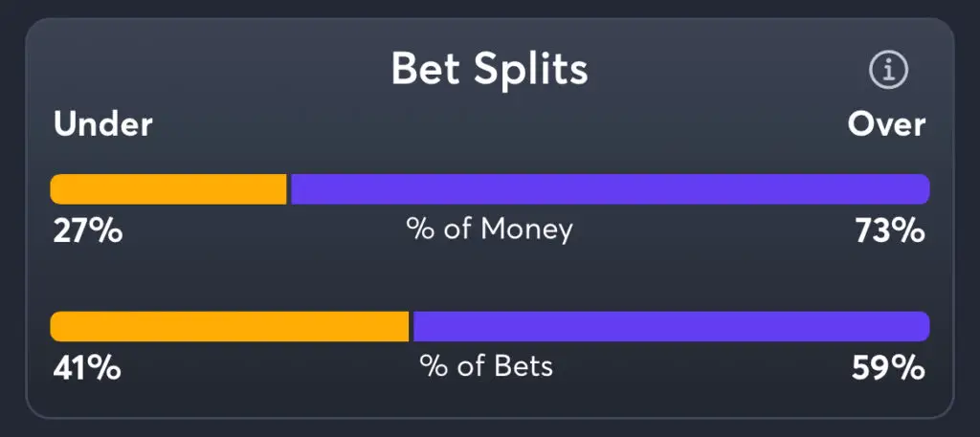The height and width of the screenshot is (437, 980).
Task: Click the divider in the bets bar
Action: coord(411,326)
